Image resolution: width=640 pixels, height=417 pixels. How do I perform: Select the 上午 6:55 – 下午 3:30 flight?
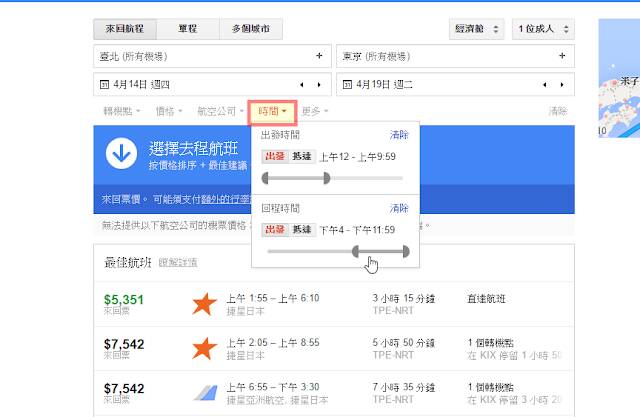point(334,393)
